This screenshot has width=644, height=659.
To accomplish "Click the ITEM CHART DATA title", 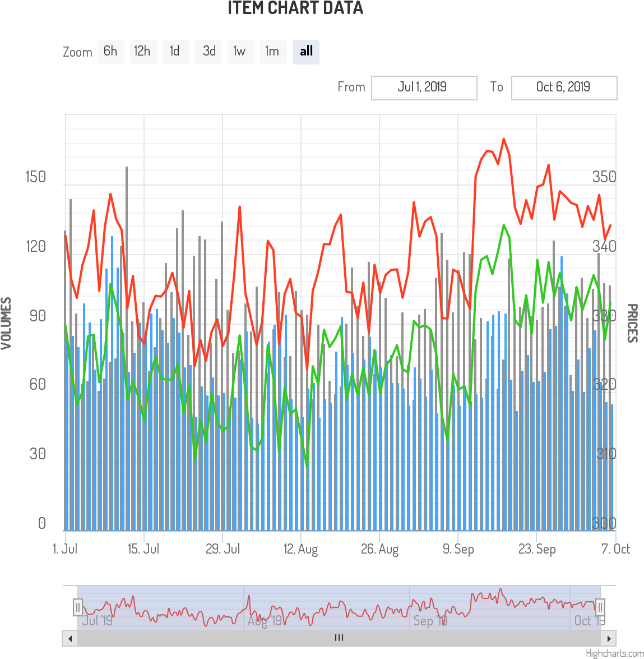I will [x=295, y=8].
